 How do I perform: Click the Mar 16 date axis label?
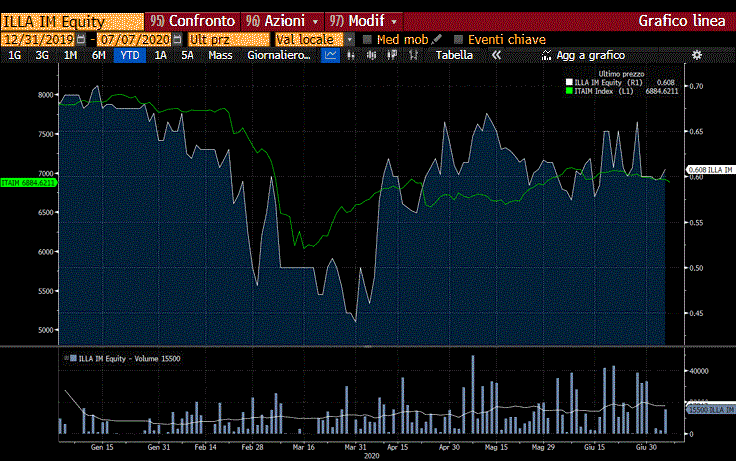point(304,447)
